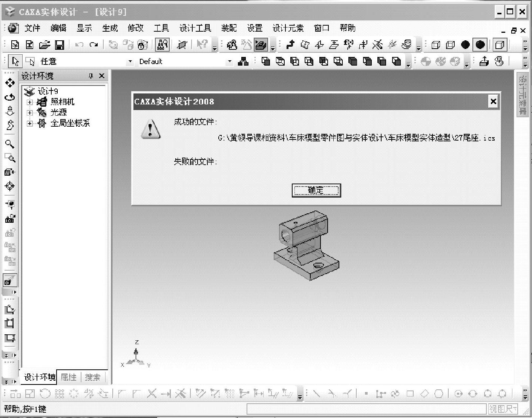Click the 设计9 root scene icon
532x418 pixels.
29,91
